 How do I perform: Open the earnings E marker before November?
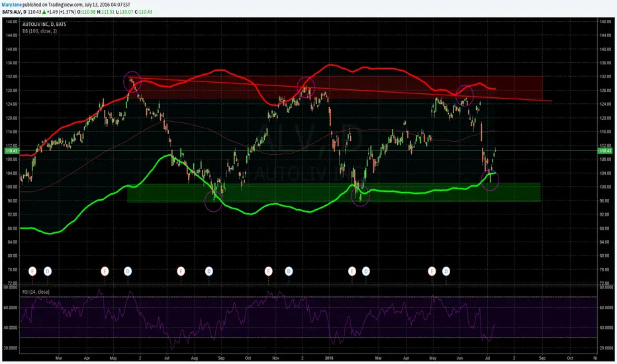(x=268, y=271)
